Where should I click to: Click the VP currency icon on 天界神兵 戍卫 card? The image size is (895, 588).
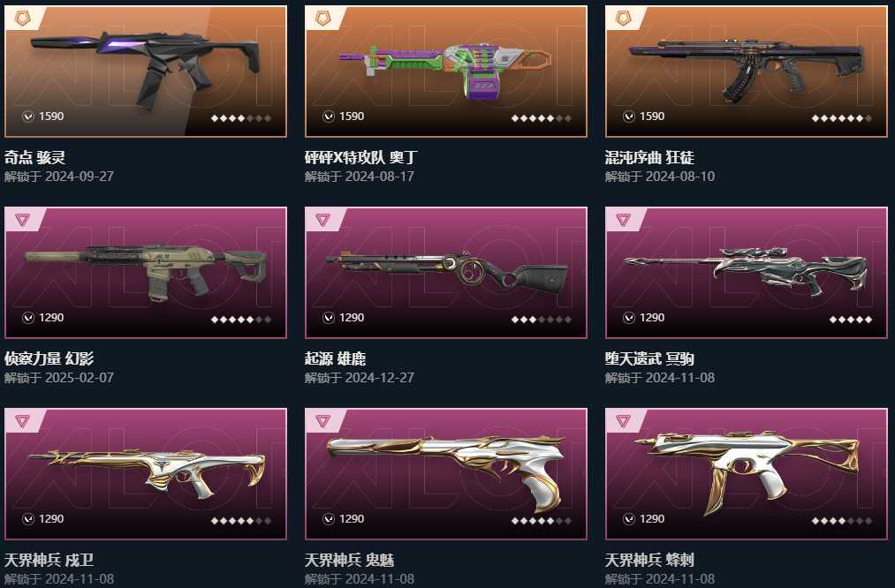click(x=28, y=518)
